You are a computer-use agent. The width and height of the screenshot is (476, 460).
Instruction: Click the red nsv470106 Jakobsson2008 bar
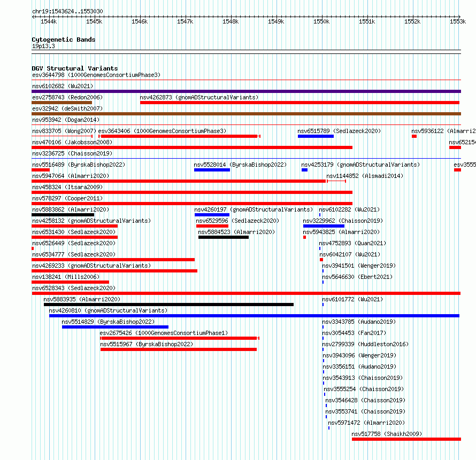(192, 147)
